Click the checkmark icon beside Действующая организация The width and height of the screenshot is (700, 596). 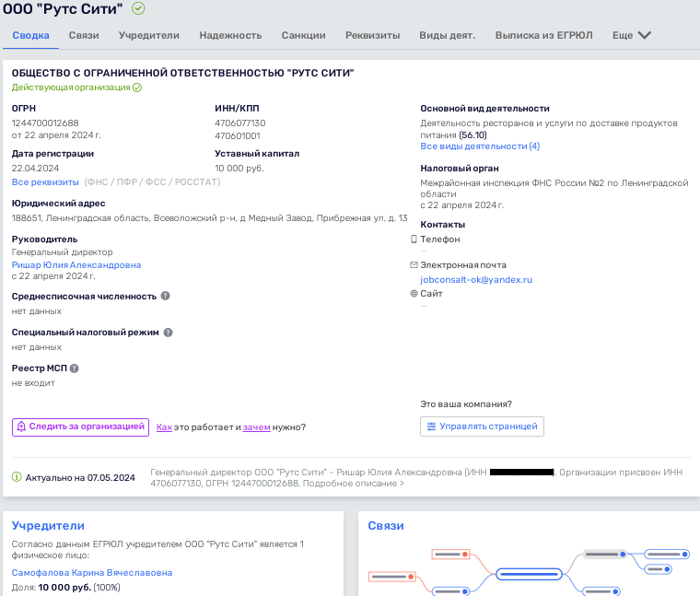[x=137, y=88]
